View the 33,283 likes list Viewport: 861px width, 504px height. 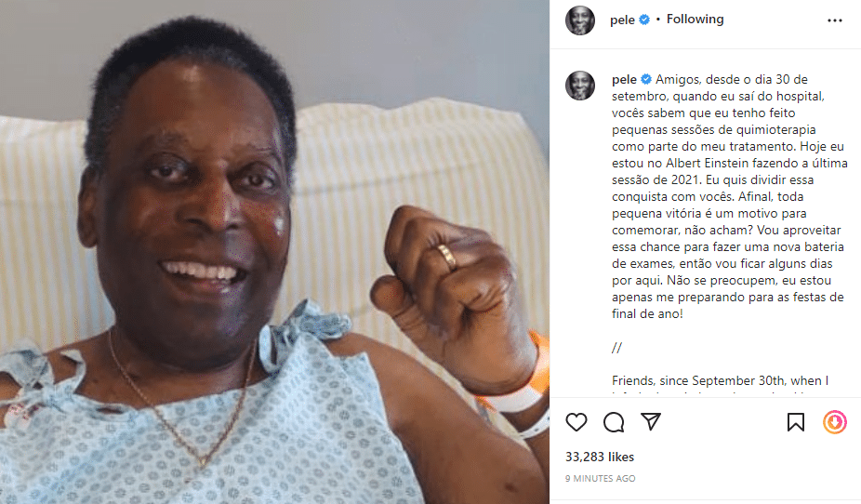tap(600, 457)
